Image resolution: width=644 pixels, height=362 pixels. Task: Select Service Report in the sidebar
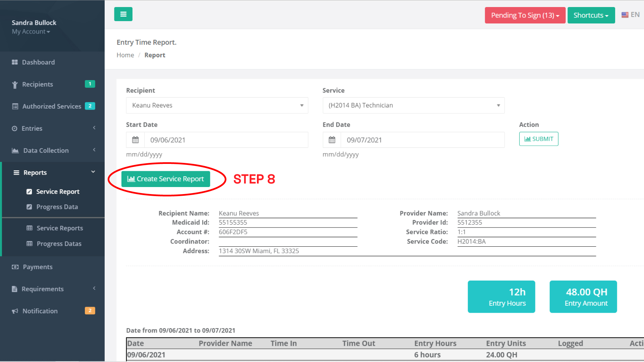point(58,191)
